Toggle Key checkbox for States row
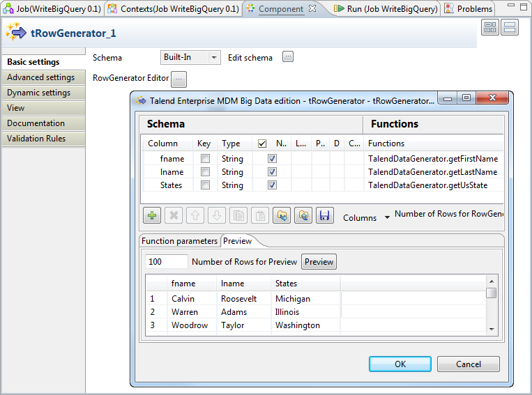 pyautogui.click(x=205, y=185)
